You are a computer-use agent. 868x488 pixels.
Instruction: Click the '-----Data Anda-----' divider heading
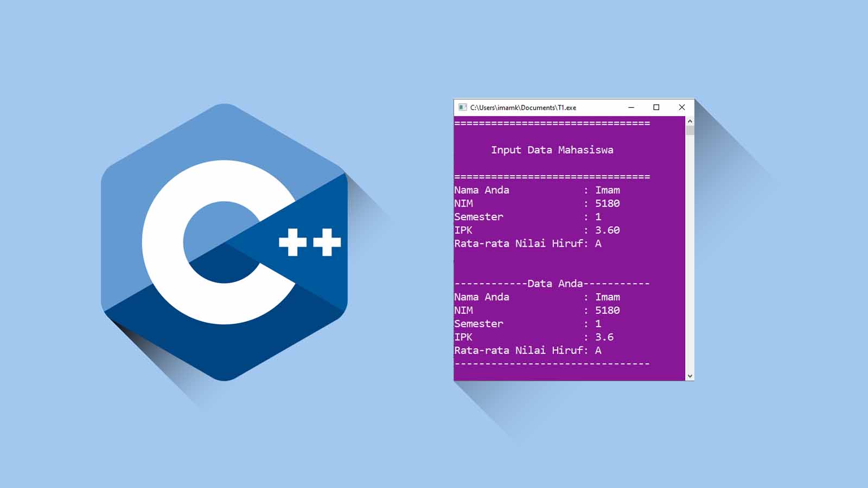[552, 284]
